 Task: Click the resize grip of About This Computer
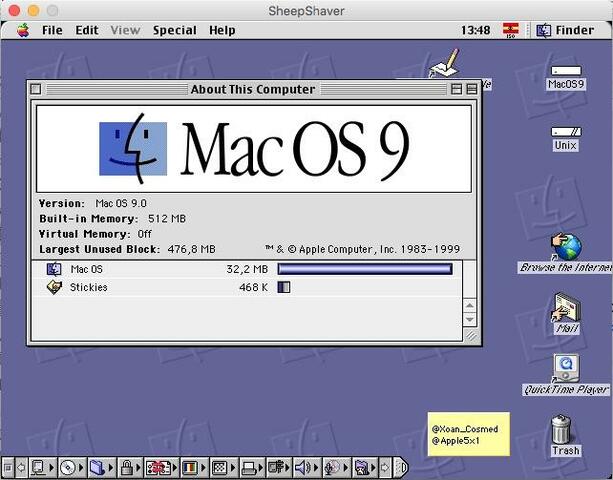point(471,335)
